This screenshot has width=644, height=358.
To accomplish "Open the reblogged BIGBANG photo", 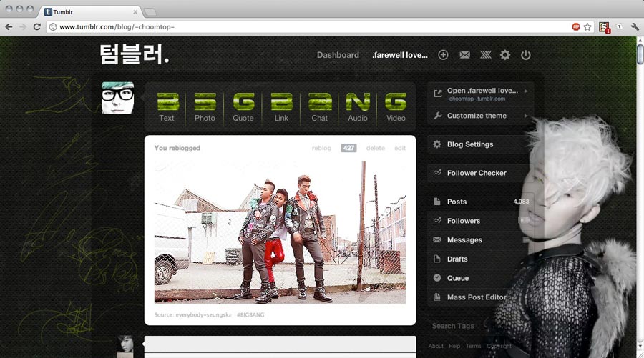I will 280,232.
